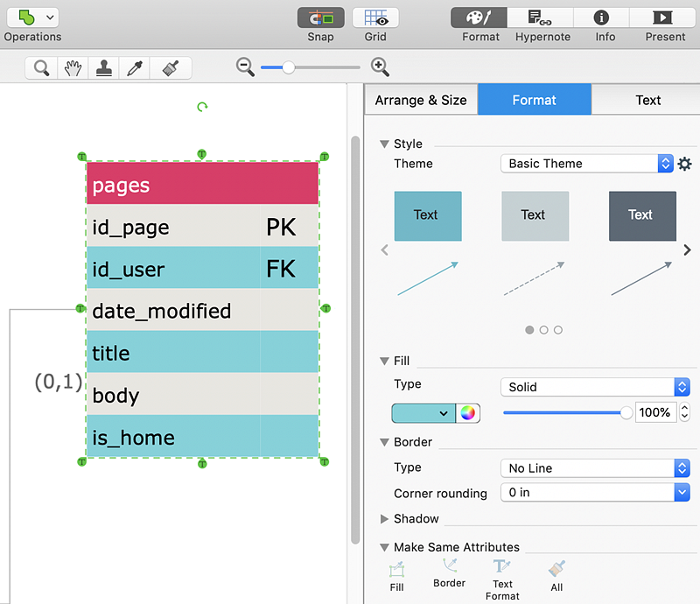
Task: Click the zoom slider handle
Action: pos(289,67)
